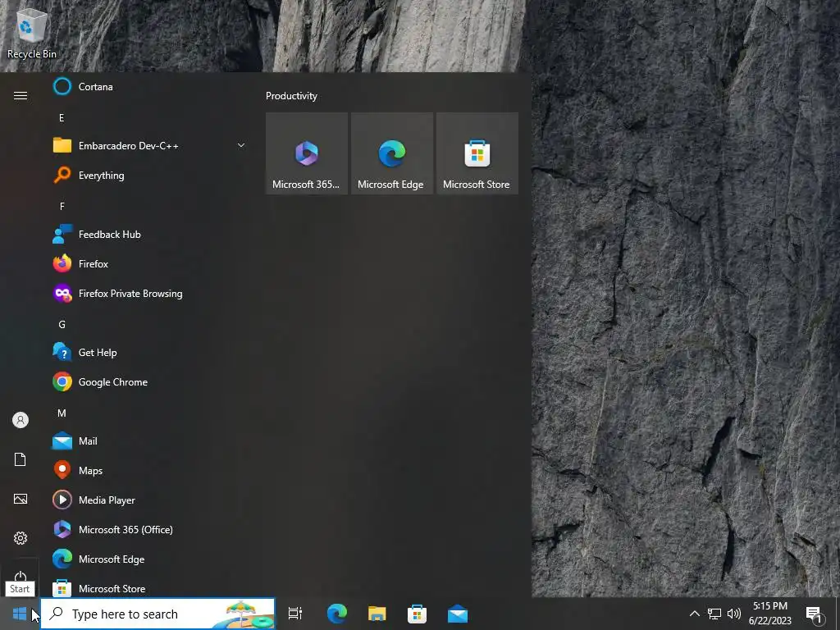Open Feedback Hub from the app list

point(149,234)
